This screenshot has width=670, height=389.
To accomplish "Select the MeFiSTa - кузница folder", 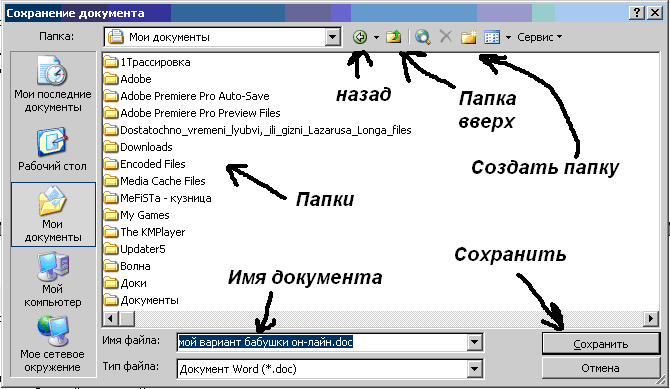I will (x=158, y=198).
